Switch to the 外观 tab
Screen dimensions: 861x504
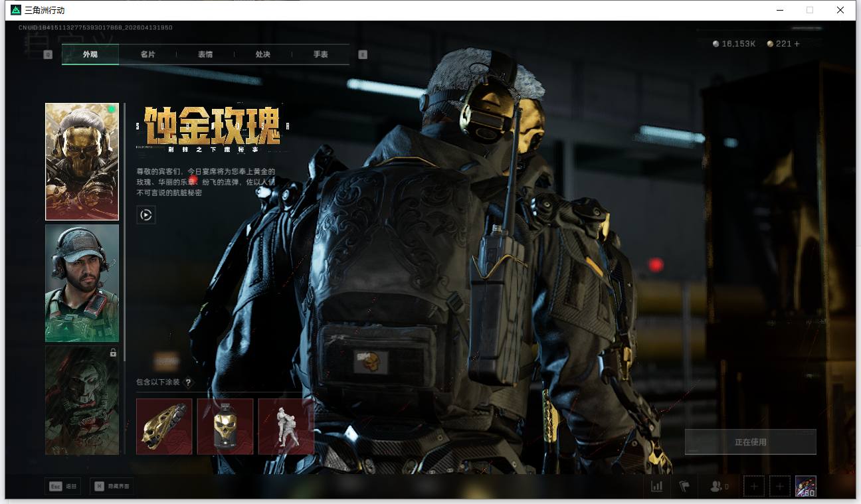[90, 54]
